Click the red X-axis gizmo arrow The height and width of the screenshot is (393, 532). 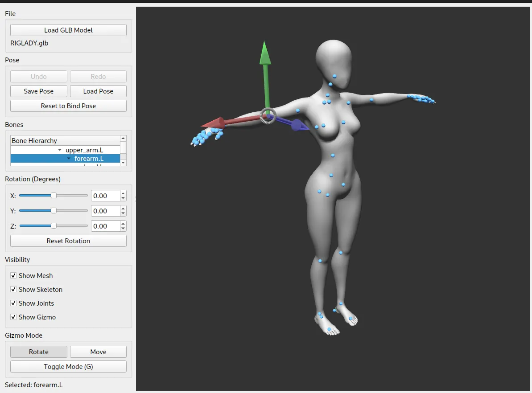214,121
